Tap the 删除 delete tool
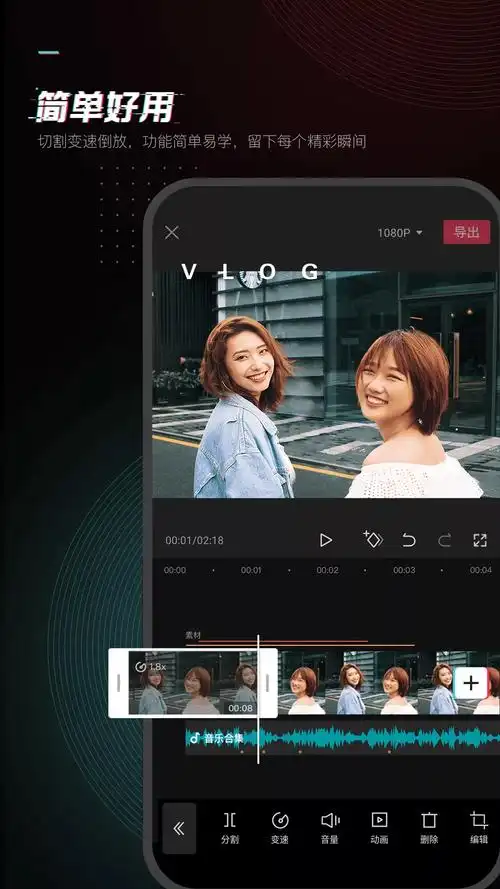This screenshot has height=889, width=500. pyautogui.click(x=429, y=828)
